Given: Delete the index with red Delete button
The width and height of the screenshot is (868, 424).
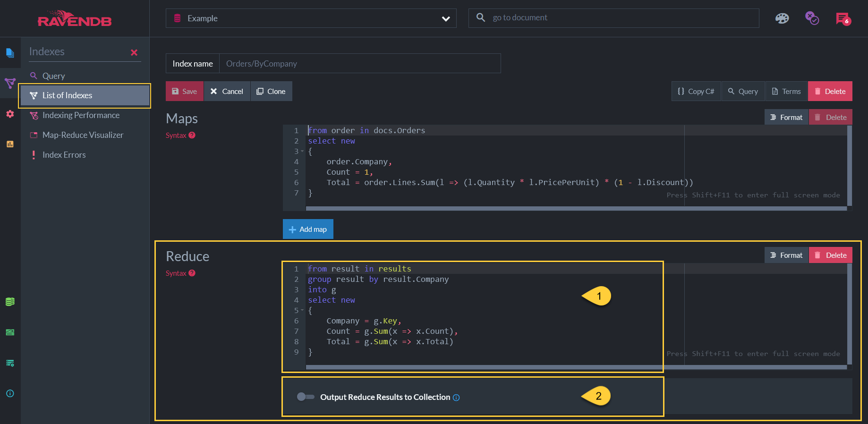Looking at the screenshot, I should tap(830, 91).
